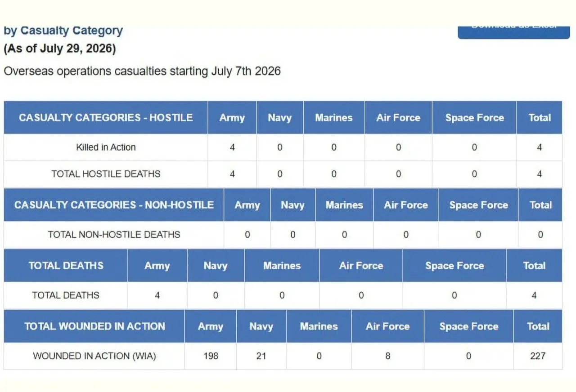Click Navy wounded value 21
576x392 pixels.
click(x=261, y=356)
